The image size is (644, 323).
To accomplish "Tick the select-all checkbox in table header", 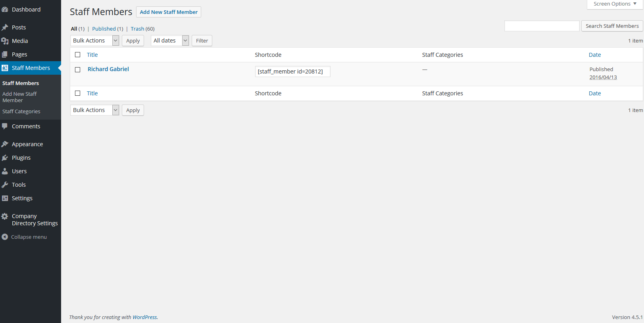I will (x=78, y=55).
